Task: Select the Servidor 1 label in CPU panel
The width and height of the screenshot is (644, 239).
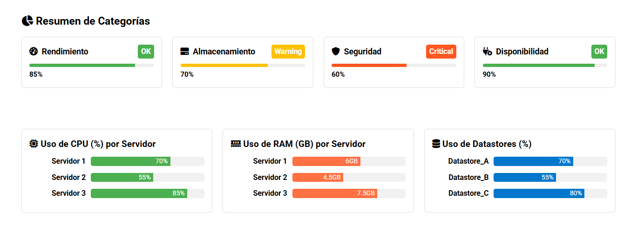Action: point(68,161)
